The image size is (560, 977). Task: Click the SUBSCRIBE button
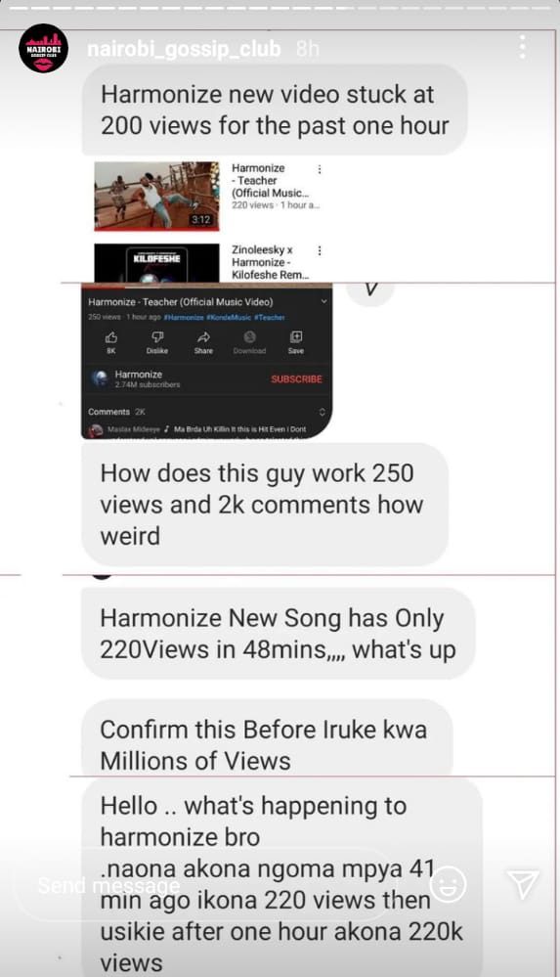(x=296, y=378)
